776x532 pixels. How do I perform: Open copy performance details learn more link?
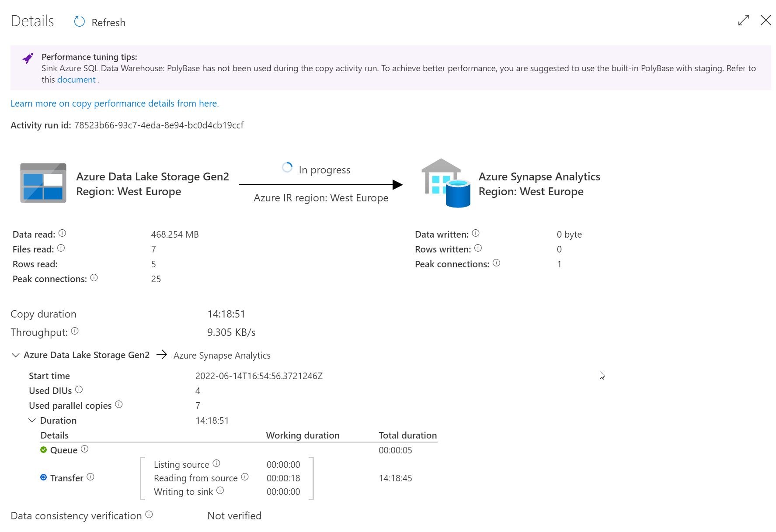(115, 104)
